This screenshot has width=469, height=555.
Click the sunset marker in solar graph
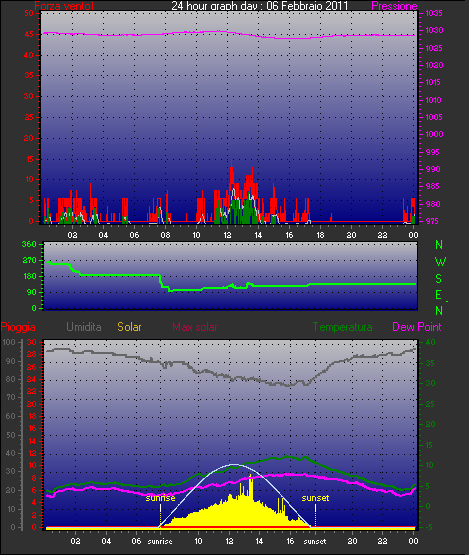click(x=315, y=498)
